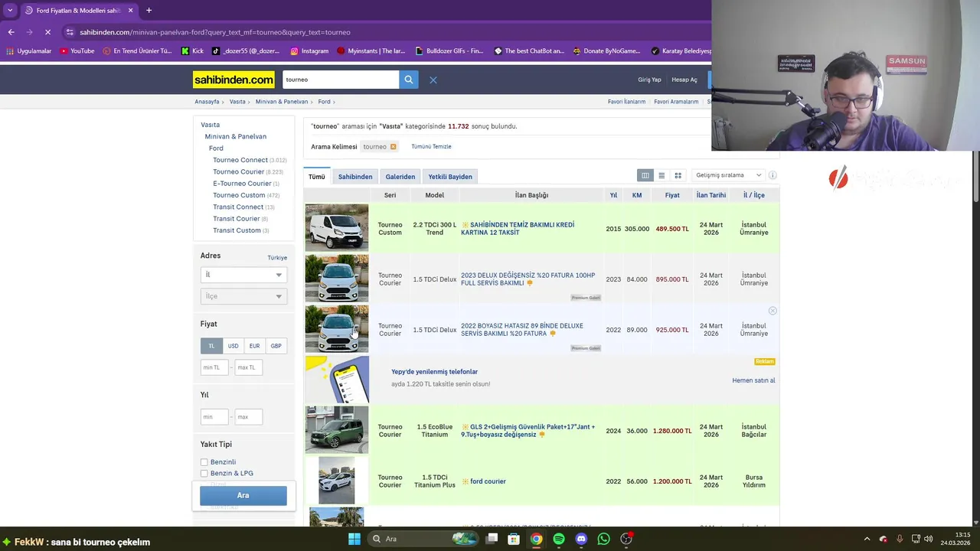The image size is (980, 551).
Task: Select the Sahibinden listings tab
Action: tap(355, 177)
